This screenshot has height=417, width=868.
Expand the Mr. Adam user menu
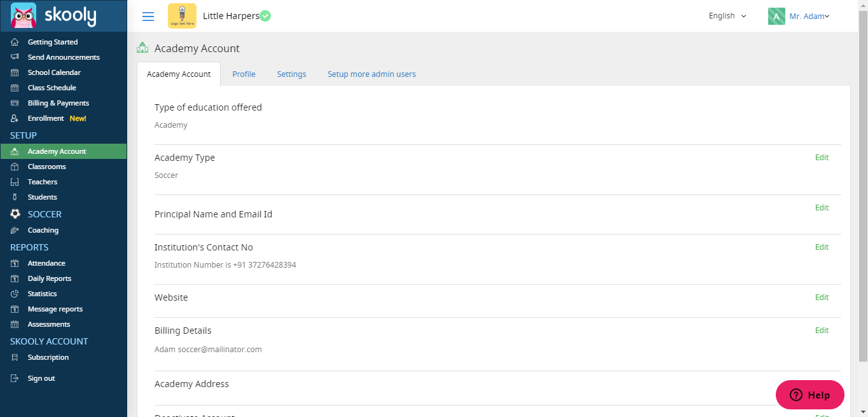pyautogui.click(x=809, y=17)
